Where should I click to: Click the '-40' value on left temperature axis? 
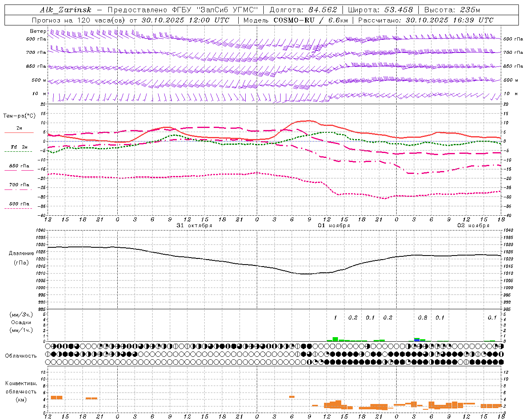coord(41,215)
